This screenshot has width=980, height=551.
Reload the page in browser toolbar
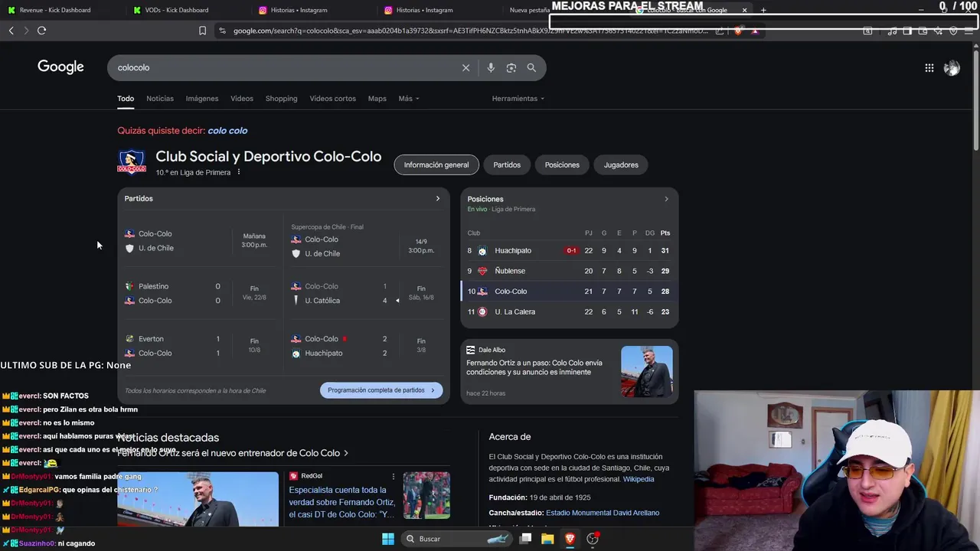(41, 31)
